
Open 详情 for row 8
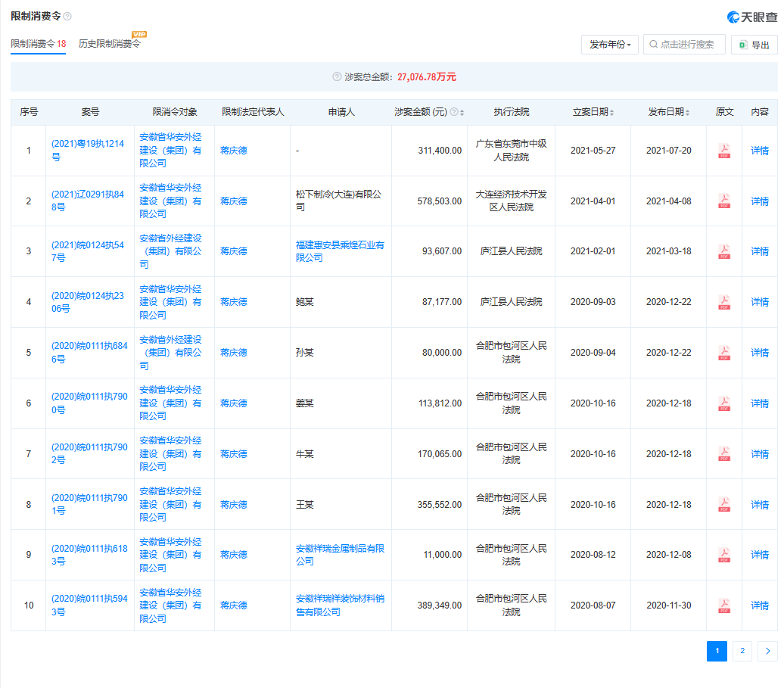coord(760,505)
